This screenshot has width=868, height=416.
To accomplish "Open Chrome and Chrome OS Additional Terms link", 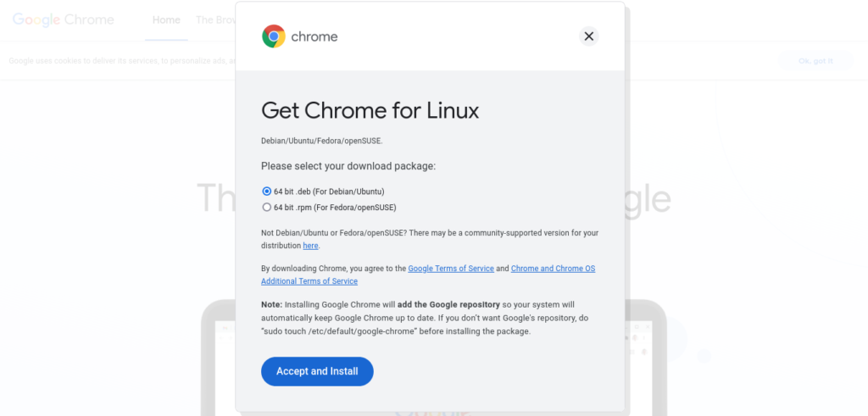I will (428, 275).
